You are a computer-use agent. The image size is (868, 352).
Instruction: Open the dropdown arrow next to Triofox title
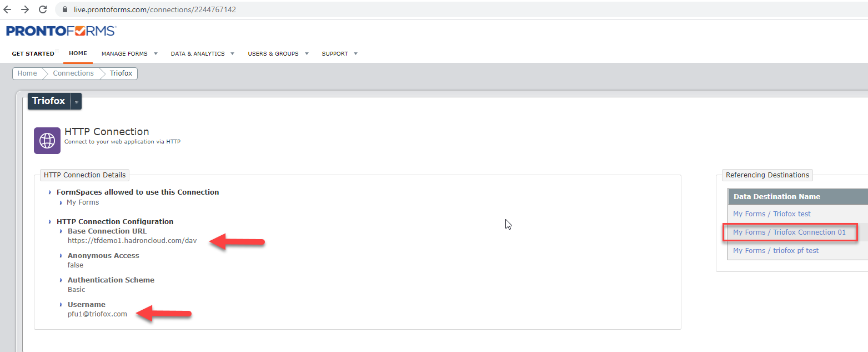(76, 101)
